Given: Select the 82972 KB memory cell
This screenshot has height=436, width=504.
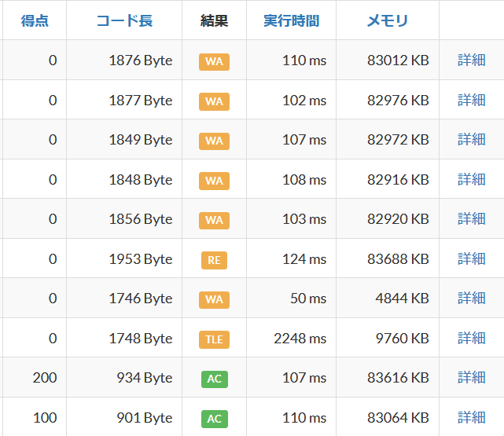Looking at the screenshot, I should [388, 139].
